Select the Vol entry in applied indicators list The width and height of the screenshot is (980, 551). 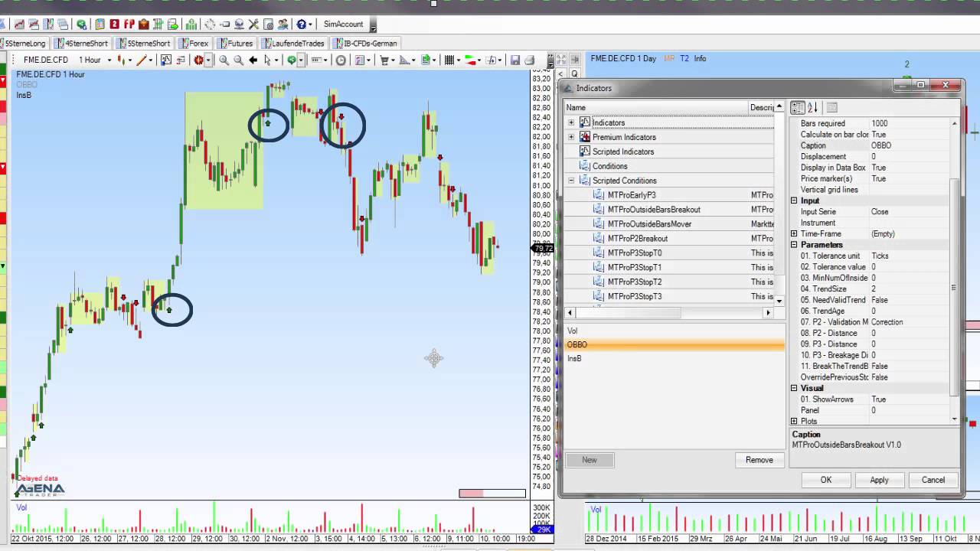click(x=675, y=331)
